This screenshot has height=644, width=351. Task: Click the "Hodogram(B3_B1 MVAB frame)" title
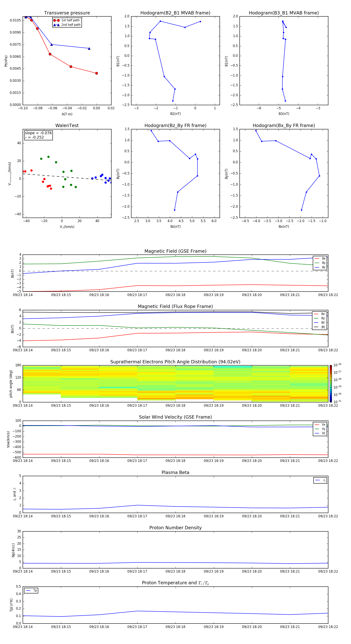click(284, 13)
